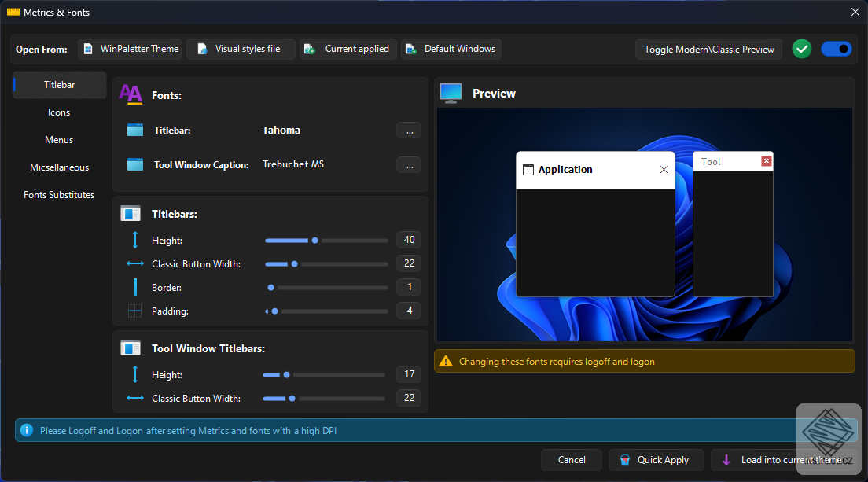
Task: Click the purple AA Fonts icon
Action: coord(131,94)
